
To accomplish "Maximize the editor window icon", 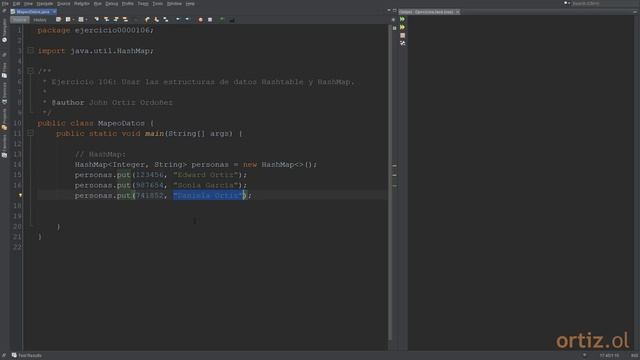I will (x=395, y=10).
